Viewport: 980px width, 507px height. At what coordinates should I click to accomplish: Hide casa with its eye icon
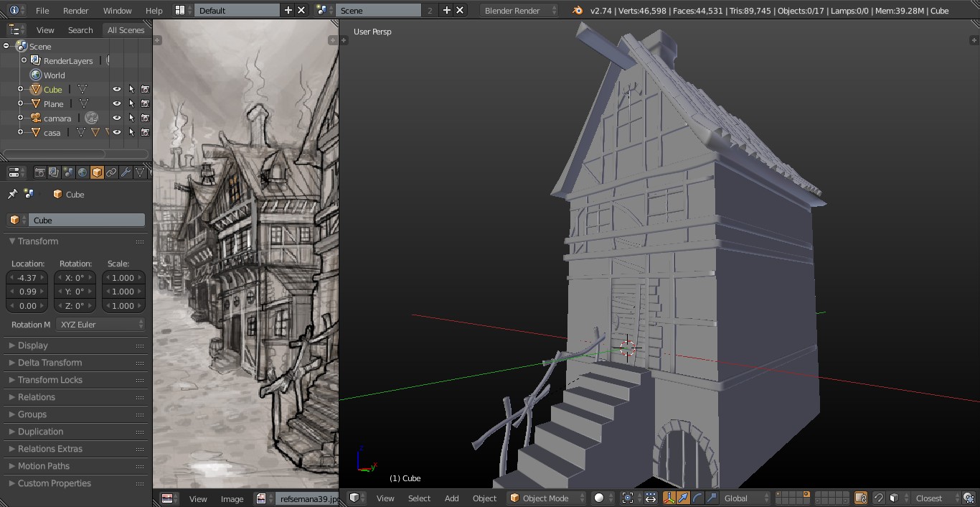117,132
